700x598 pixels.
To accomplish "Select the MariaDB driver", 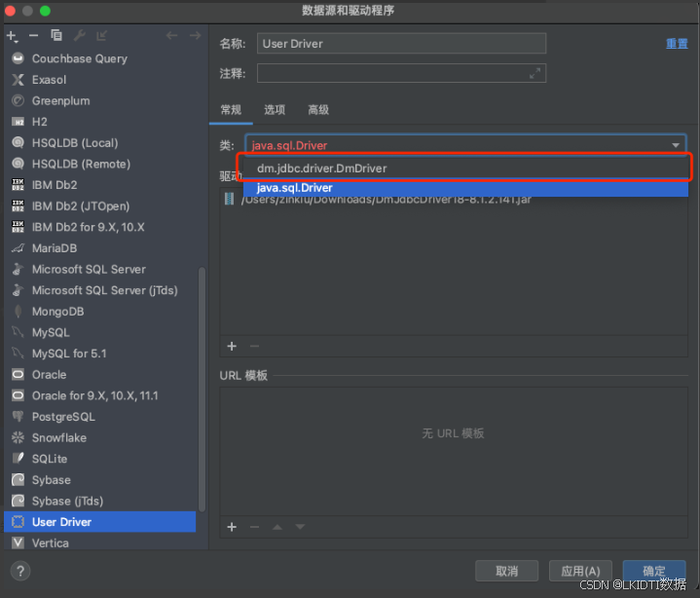I will [100, 247].
